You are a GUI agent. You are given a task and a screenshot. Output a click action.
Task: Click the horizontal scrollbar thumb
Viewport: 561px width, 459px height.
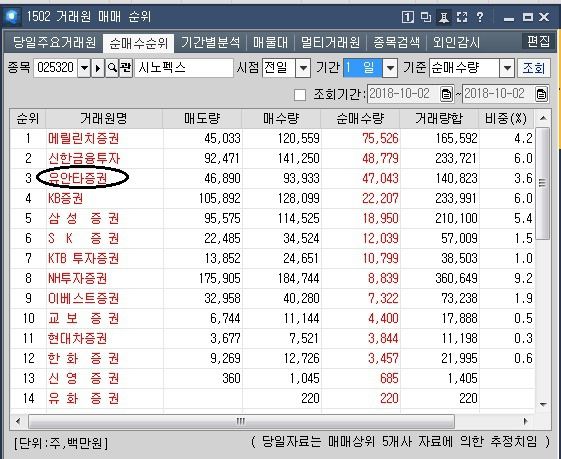tap(241, 422)
